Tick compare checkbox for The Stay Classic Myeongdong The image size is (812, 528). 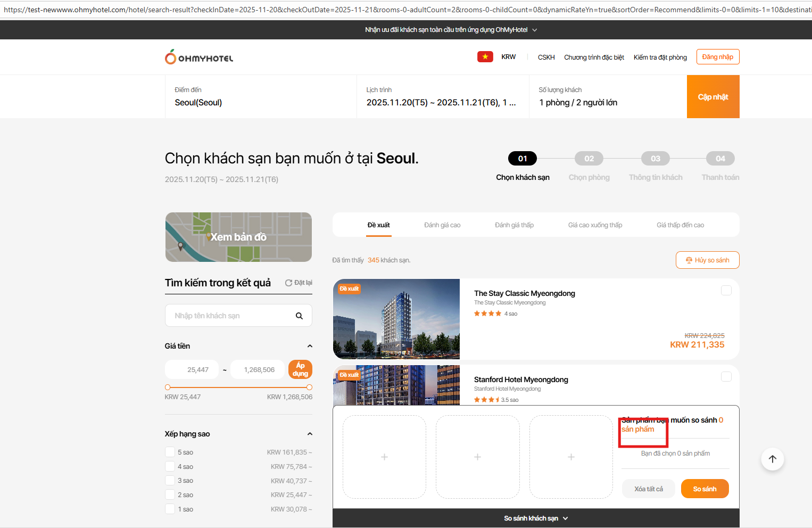(x=726, y=291)
